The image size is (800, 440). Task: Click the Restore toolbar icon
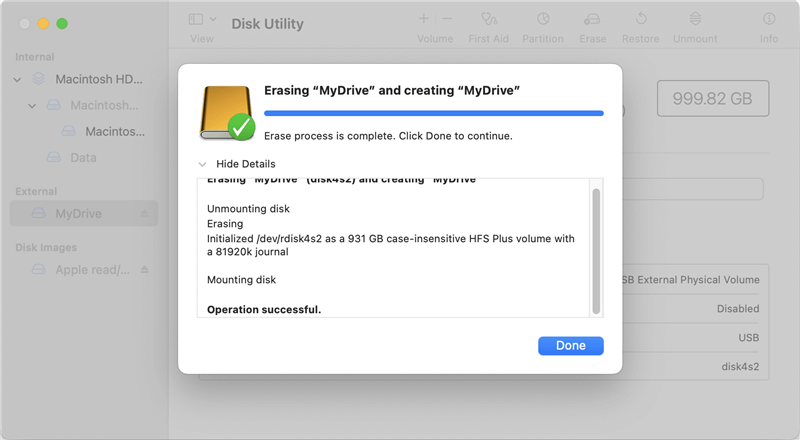pyautogui.click(x=640, y=19)
